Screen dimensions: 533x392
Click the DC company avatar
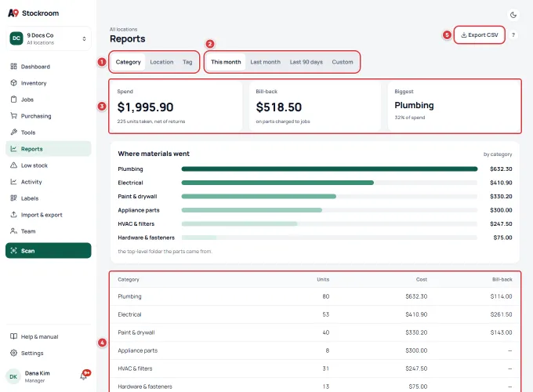16,38
